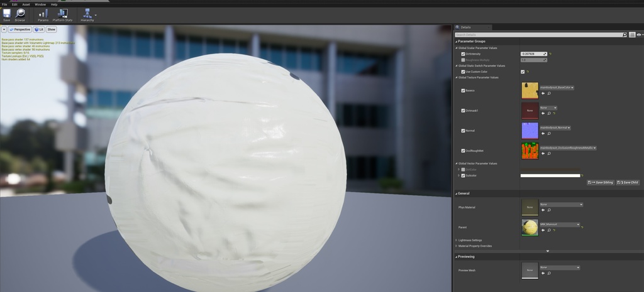Browse to Phys Material asset
This screenshot has width=644, height=292.
(x=548, y=210)
